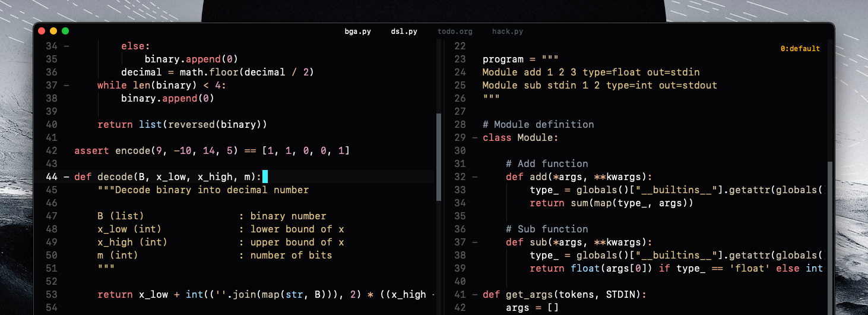Place cursor on the 'assert encode' line
Viewport: 868px width, 315px height.
point(211,151)
